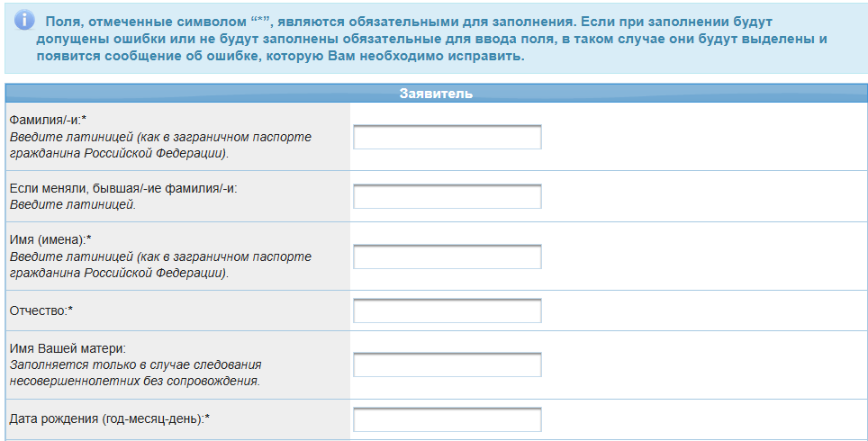Viewport: 868px width, 441px height.
Task: Click the 'Введите латиницей.' hint under former surname
Action: pyautogui.click(x=72, y=204)
